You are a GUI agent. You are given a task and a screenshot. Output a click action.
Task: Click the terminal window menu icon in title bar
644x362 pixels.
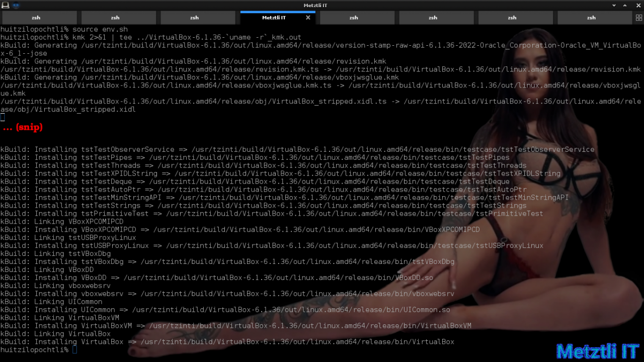5,5
